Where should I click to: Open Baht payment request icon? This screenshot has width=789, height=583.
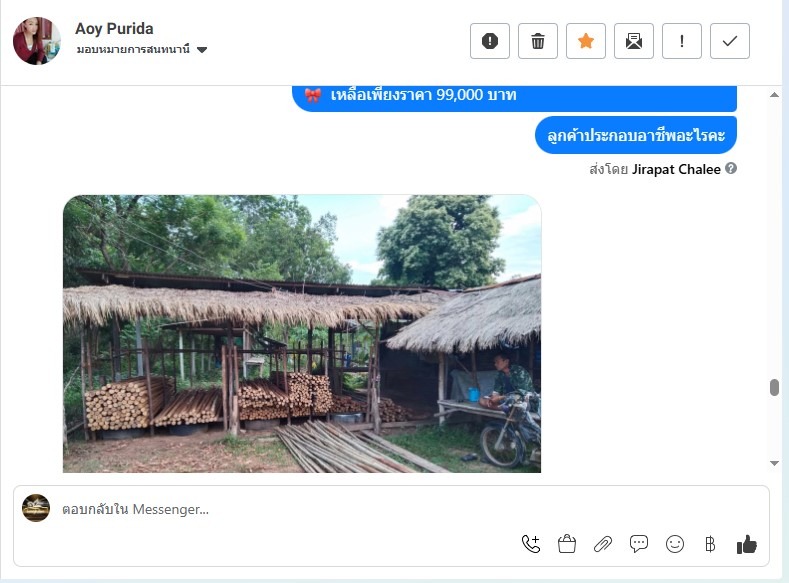pyautogui.click(x=710, y=544)
